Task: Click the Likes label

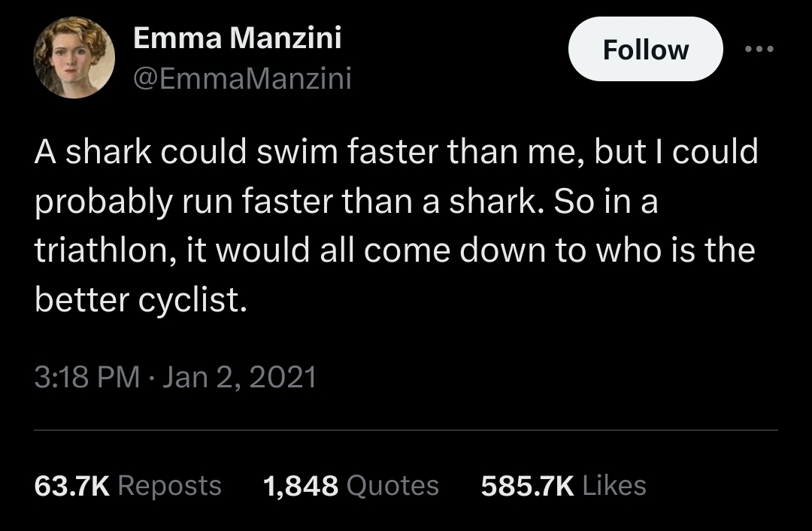Action: pyautogui.click(x=614, y=486)
